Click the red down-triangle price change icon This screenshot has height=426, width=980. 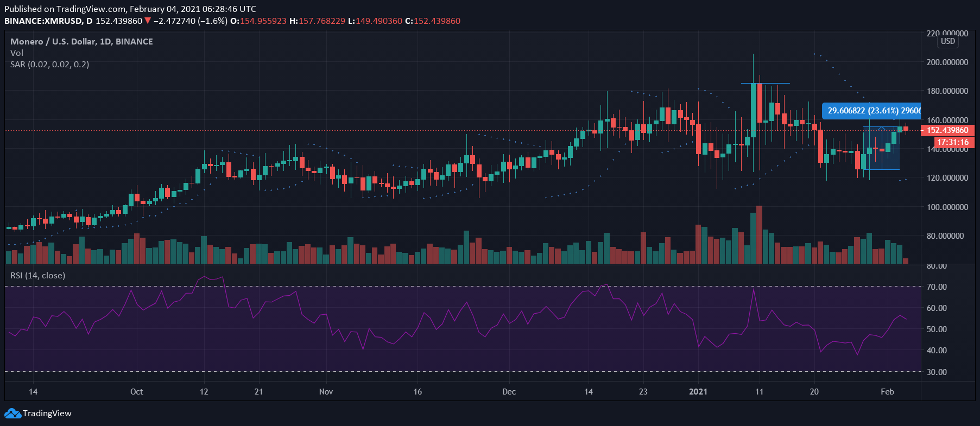148,21
